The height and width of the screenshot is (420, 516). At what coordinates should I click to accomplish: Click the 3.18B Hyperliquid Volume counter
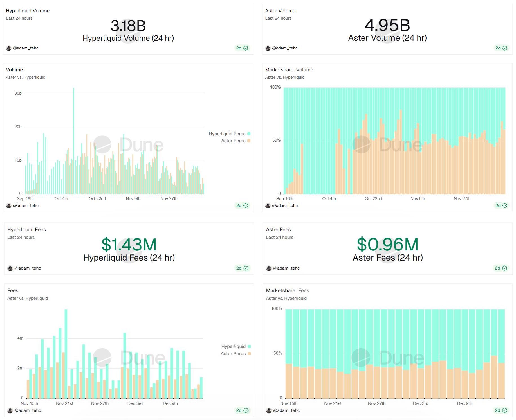(128, 26)
